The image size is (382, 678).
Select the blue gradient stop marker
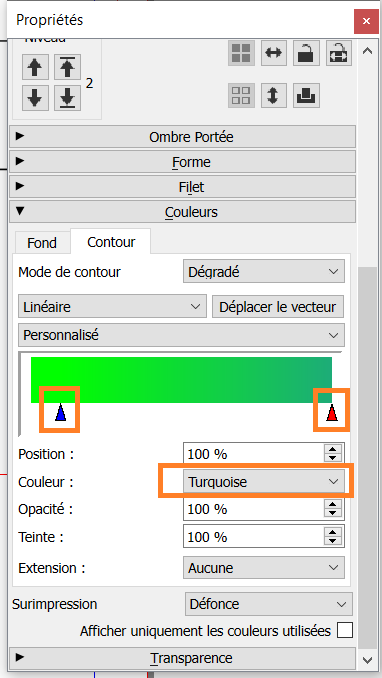60,413
